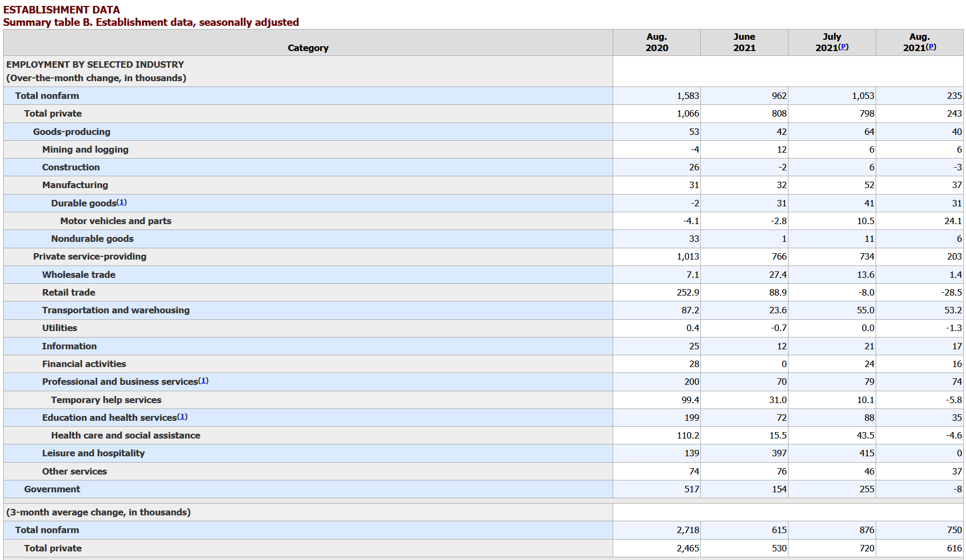Viewport: 966px width, 560px height.
Task: Click Professional and business services value 200
Action: (x=692, y=382)
